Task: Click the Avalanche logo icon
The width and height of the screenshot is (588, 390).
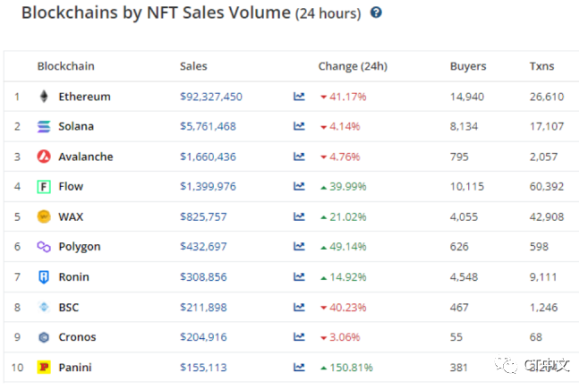Action: click(x=44, y=157)
